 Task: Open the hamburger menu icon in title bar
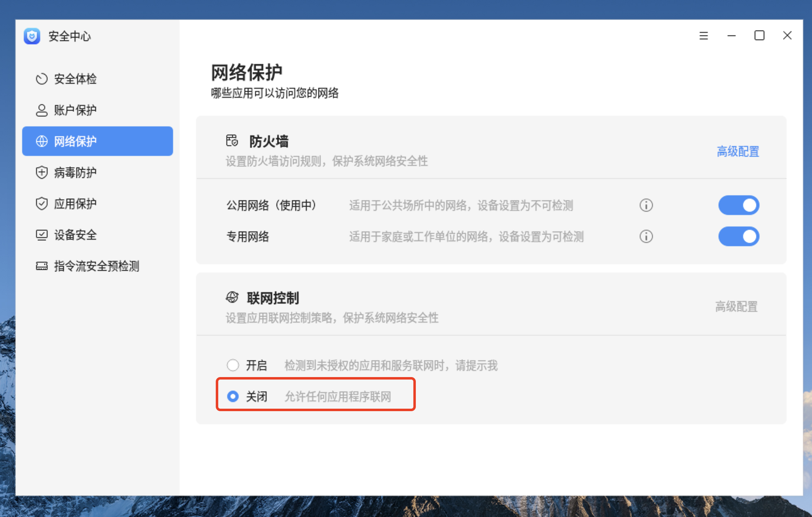coord(703,36)
